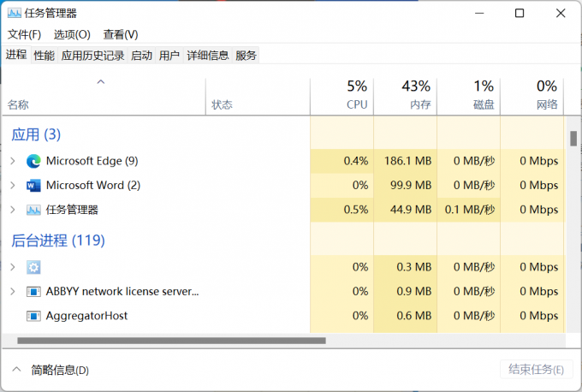Image resolution: width=582 pixels, height=392 pixels.
Task: Click the ABBYY network license server icon
Action: (x=33, y=292)
